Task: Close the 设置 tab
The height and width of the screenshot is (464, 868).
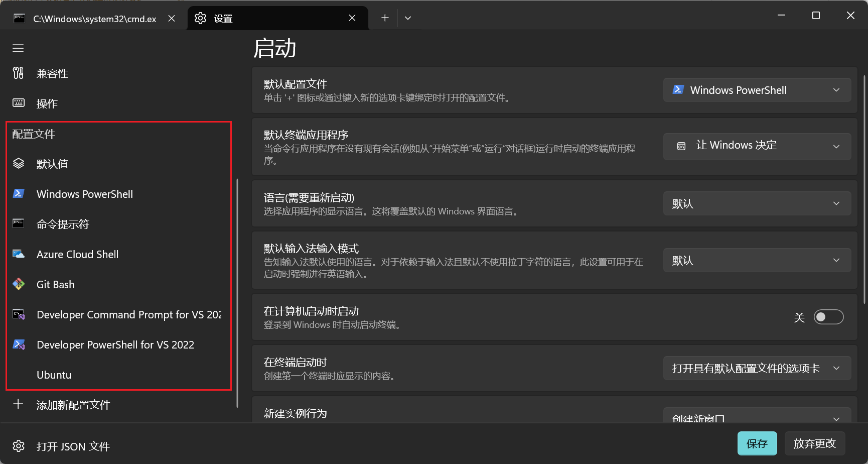Action: pyautogui.click(x=352, y=18)
